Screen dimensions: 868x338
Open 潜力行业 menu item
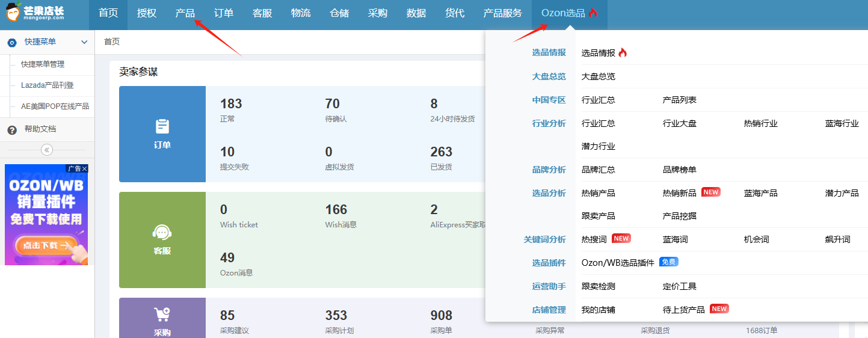pos(599,146)
